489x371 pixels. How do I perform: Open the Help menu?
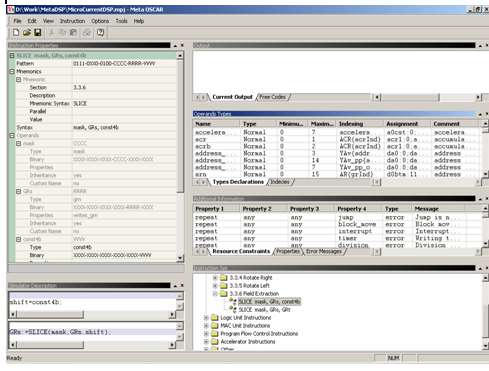point(139,21)
